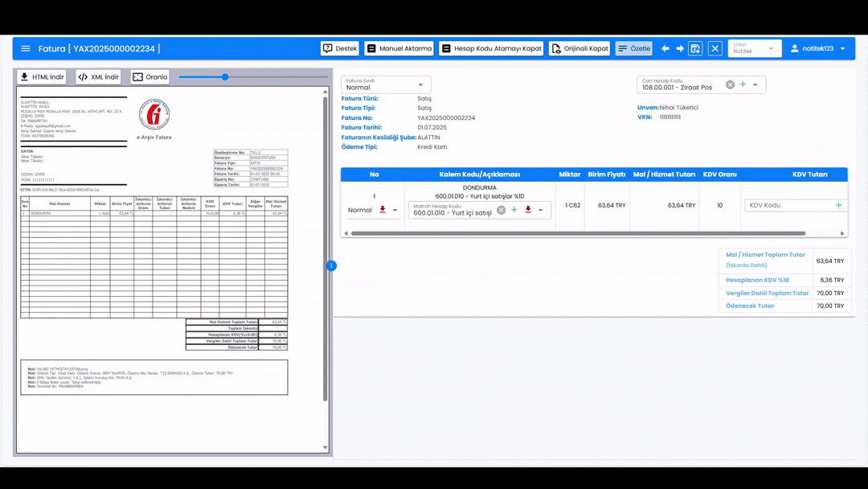Go to the previous invoice arrow
The height and width of the screenshot is (489, 868).
pyautogui.click(x=665, y=48)
